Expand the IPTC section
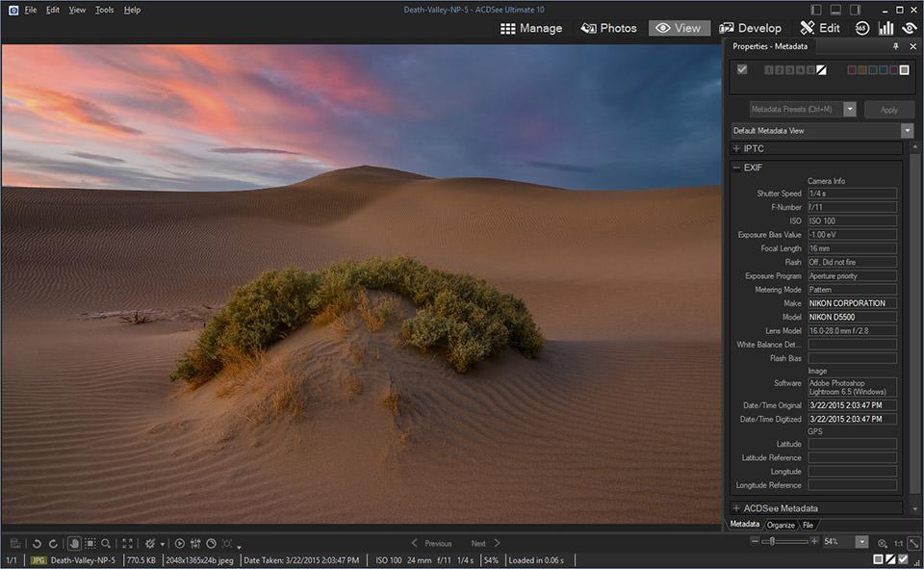The height and width of the screenshot is (569, 924). tap(736, 148)
